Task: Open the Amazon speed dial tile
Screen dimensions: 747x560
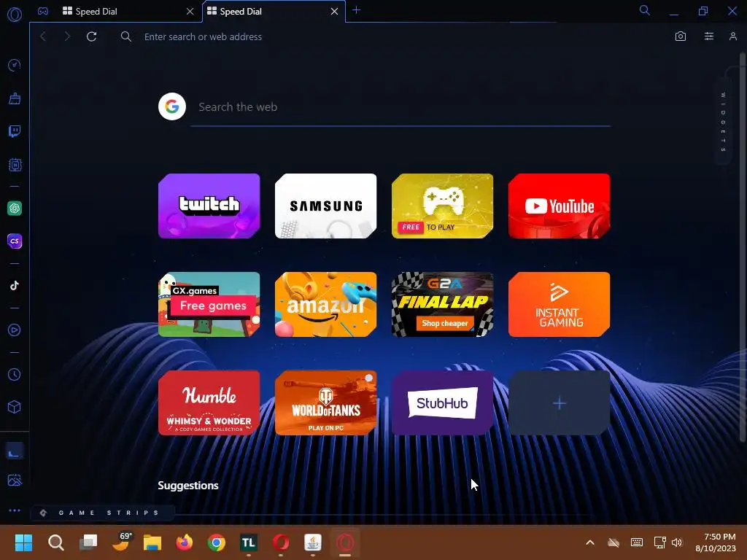Action: click(326, 304)
